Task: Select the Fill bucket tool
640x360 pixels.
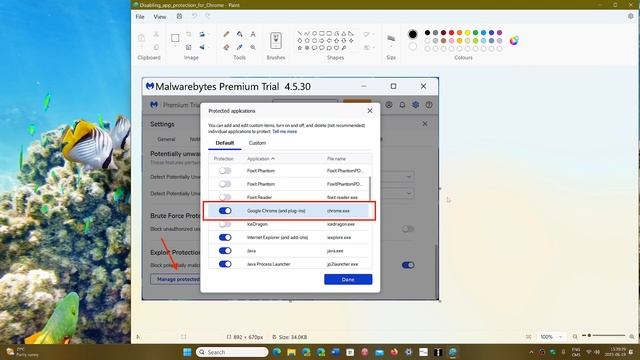Action: [x=240, y=35]
